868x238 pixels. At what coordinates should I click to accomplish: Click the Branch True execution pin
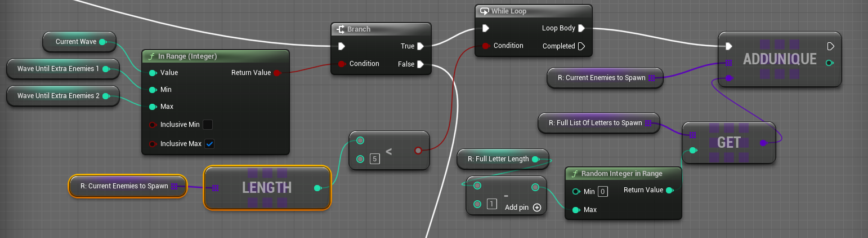(x=420, y=46)
